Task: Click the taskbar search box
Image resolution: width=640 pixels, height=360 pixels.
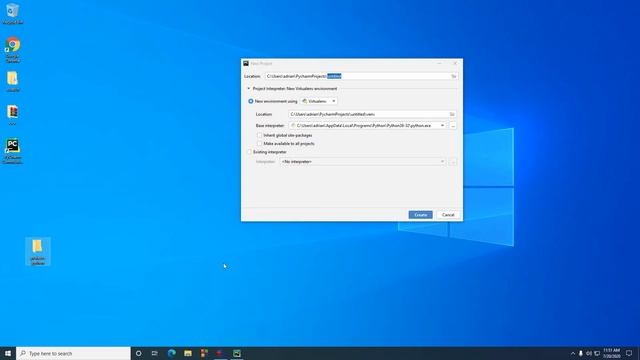Action: tap(73, 353)
